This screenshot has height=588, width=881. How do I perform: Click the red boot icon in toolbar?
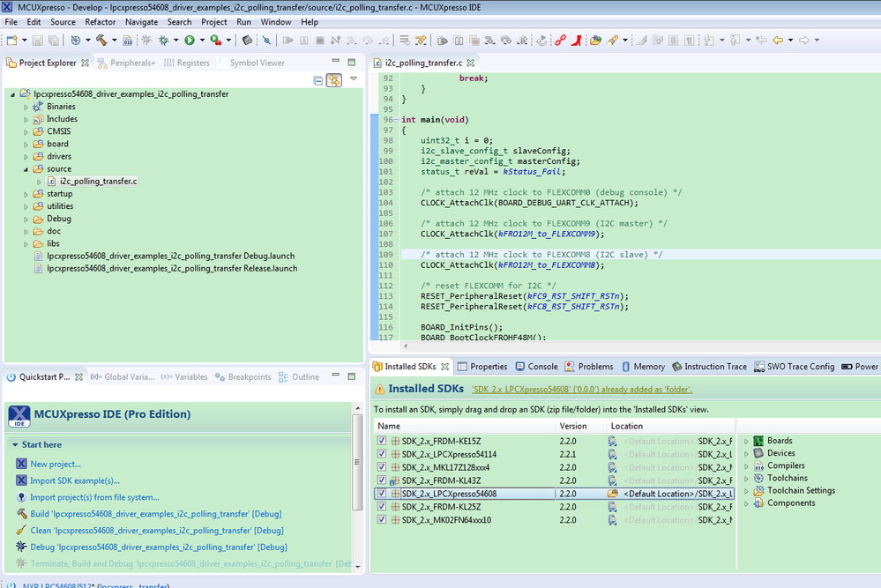tap(576, 40)
